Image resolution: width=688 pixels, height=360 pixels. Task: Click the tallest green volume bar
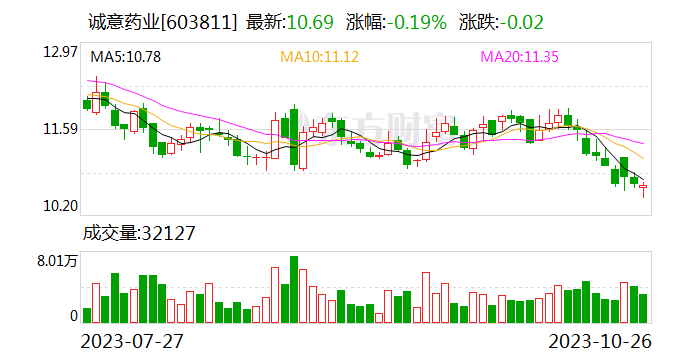[x=294, y=290]
